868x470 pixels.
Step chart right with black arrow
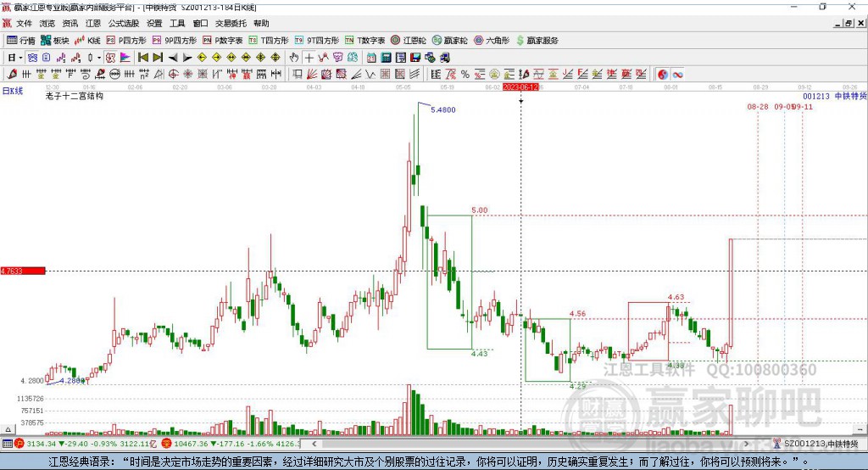[187, 58]
